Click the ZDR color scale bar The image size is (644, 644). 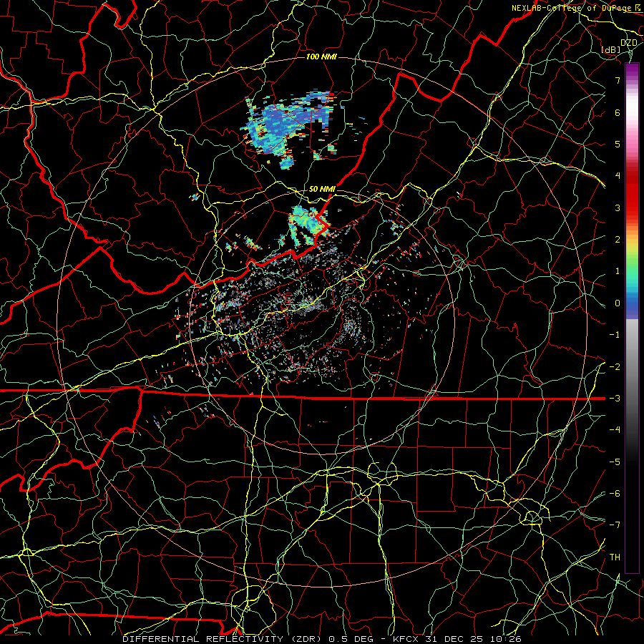pos(632,318)
